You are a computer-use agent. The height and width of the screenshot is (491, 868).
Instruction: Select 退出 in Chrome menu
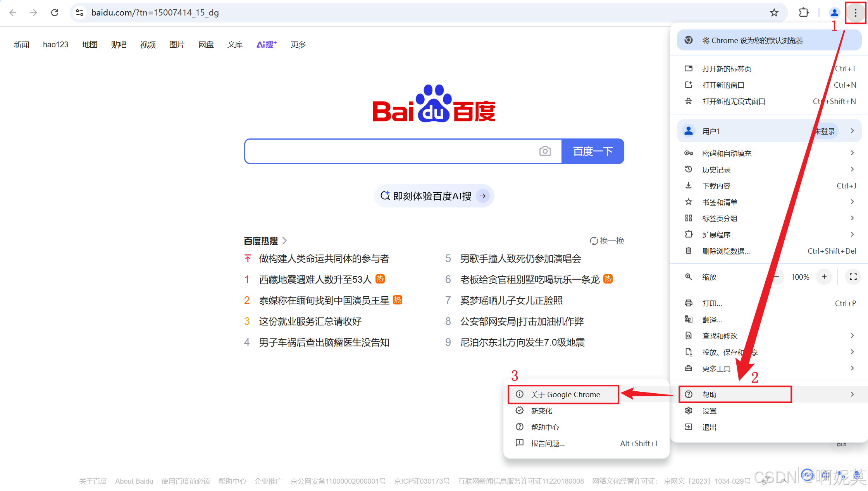769,427
